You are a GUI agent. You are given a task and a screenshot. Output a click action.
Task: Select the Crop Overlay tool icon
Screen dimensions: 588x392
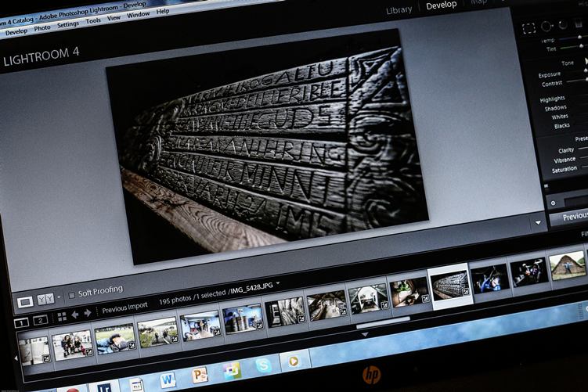[528, 28]
